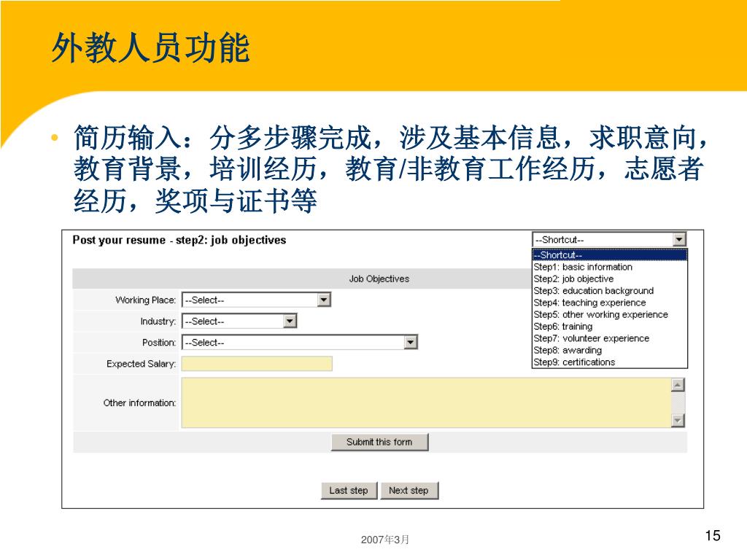Click the Other information label
This screenshot has height=560, width=747.
(139, 402)
